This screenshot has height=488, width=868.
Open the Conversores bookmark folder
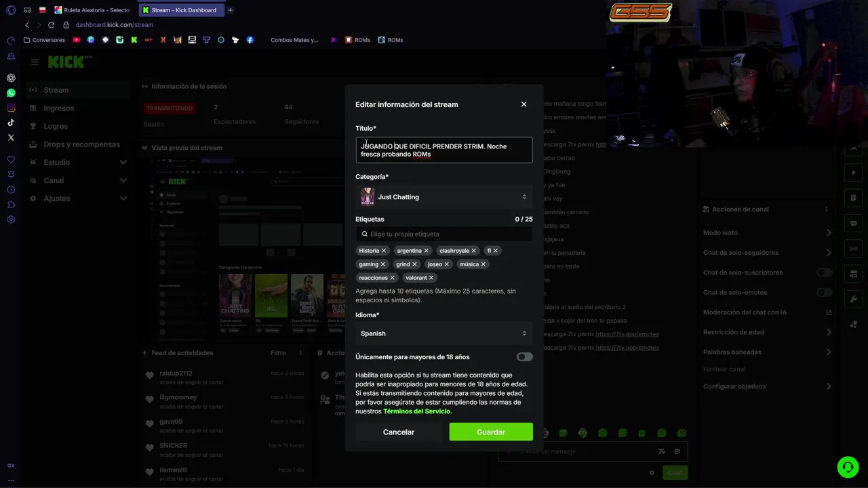[45, 40]
